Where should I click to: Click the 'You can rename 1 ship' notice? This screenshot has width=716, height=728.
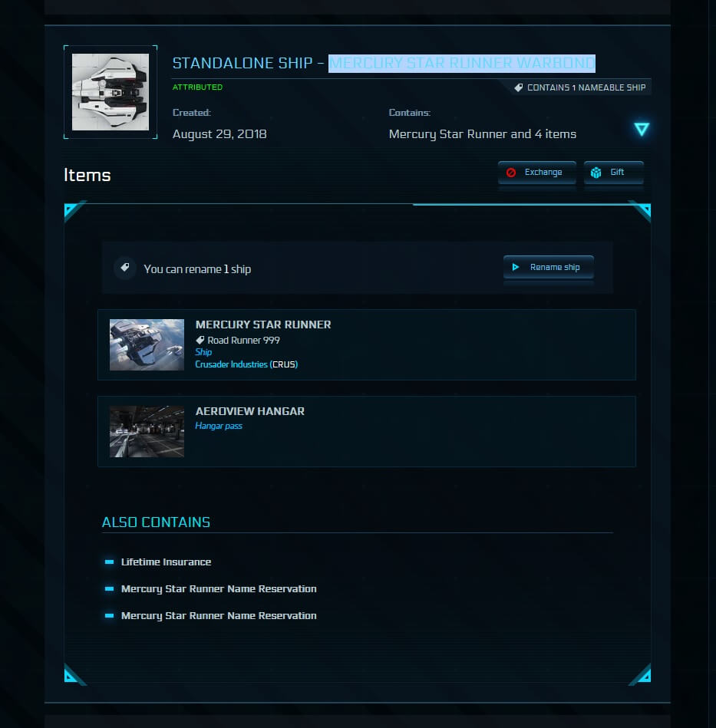197,269
